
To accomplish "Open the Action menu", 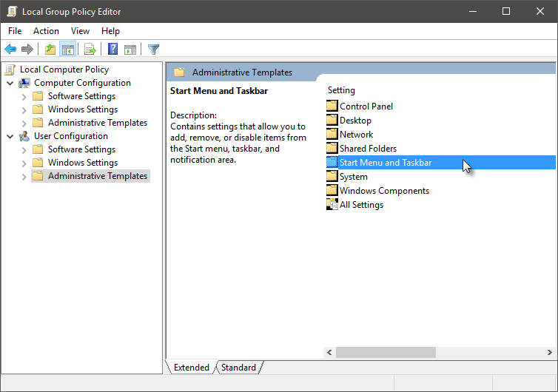I will coord(46,31).
